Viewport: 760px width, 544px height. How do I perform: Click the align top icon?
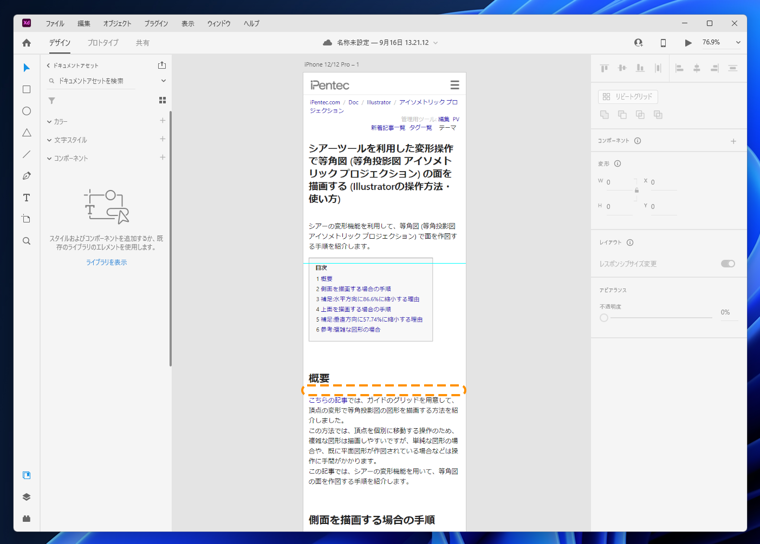click(x=604, y=68)
